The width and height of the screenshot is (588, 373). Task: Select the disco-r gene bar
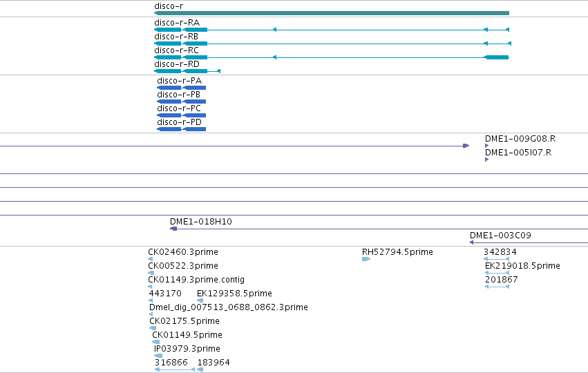coord(332,13)
